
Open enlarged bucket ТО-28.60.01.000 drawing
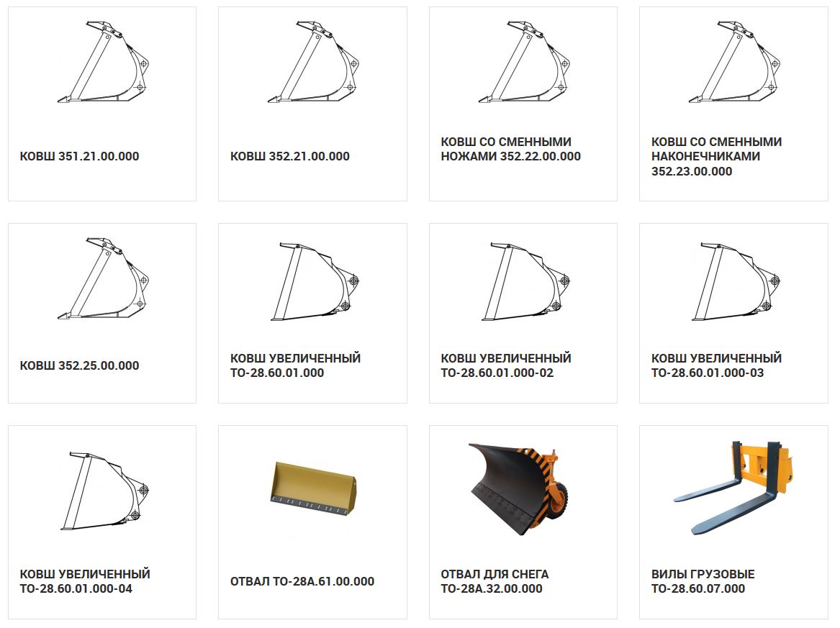pyautogui.click(x=315, y=281)
